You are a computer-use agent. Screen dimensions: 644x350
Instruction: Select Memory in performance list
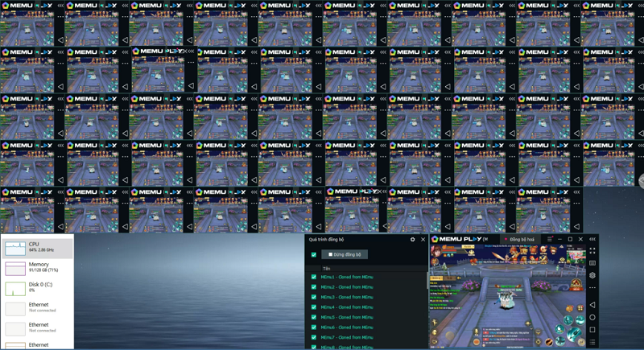(37, 268)
